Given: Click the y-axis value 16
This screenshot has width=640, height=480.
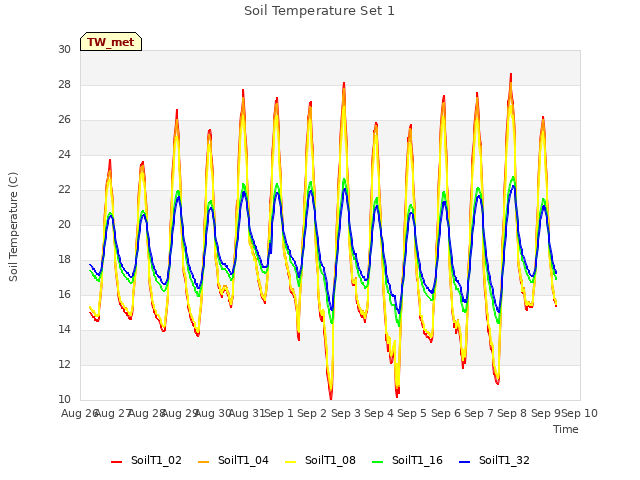Looking at the screenshot, I should tap(64, 295).
